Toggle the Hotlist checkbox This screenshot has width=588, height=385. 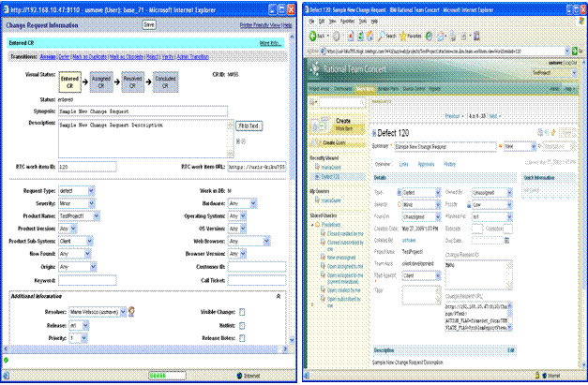(242, 325)
